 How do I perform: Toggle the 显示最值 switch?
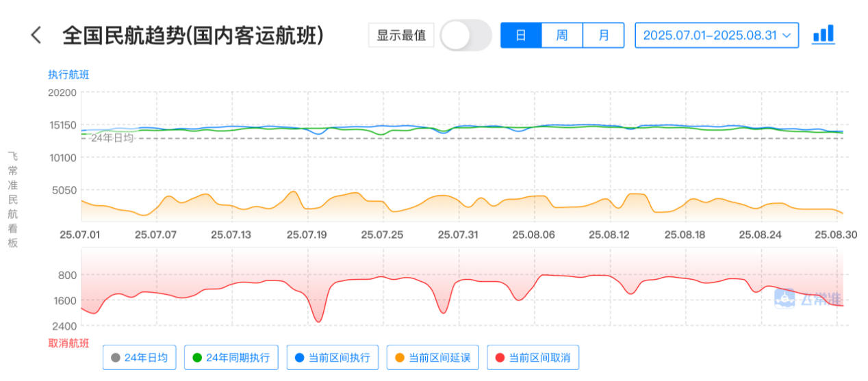point(465,35)
